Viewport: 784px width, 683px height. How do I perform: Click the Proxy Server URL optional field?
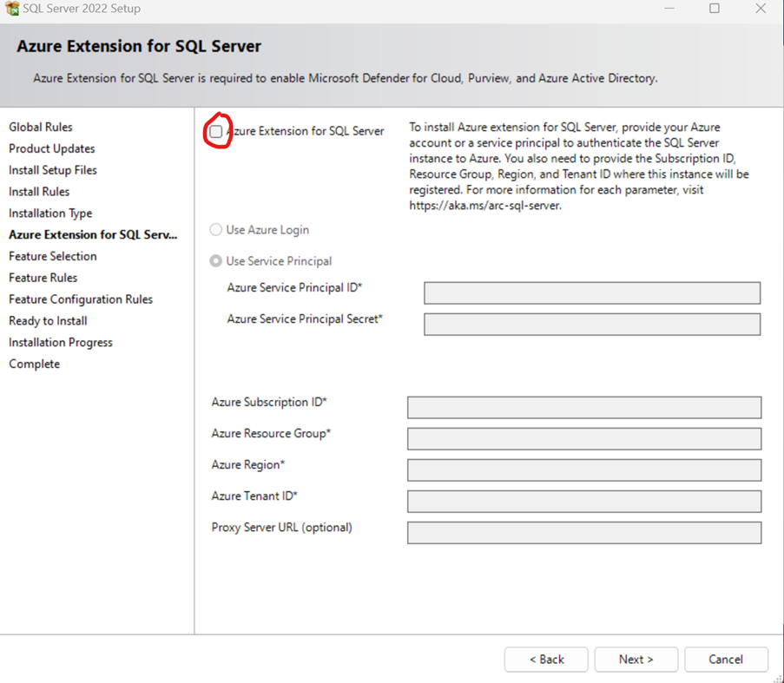click(x=583, y=533)
